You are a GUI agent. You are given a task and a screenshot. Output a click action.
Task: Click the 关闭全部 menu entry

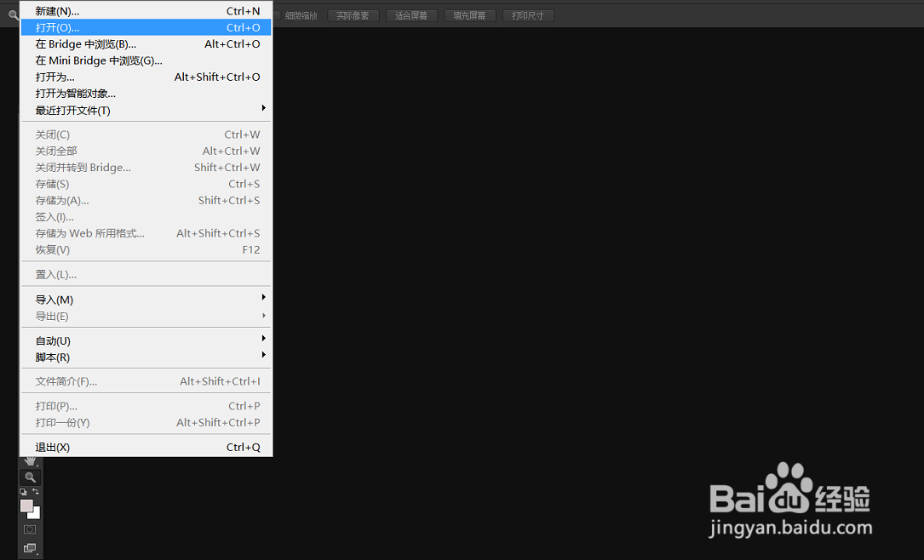tap(146, 151)
